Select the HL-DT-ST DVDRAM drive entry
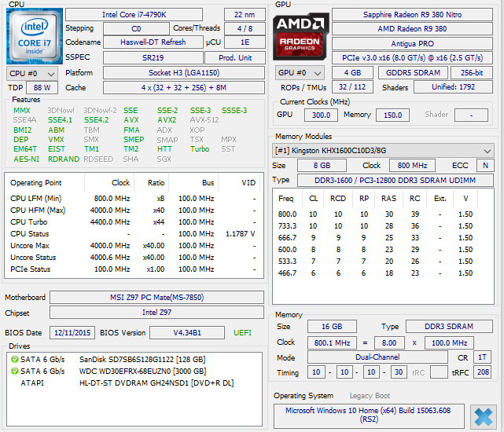Image resolution: width=504 pixels, height=432 pixels. [x=134, y=383]
